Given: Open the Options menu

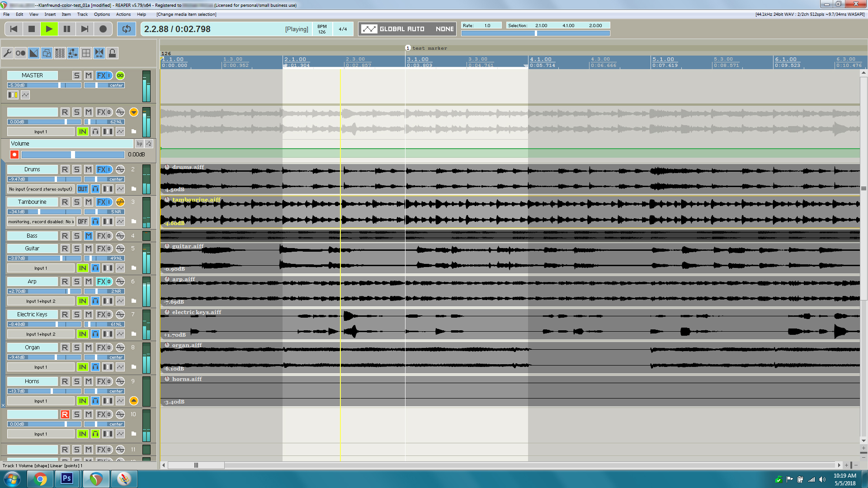Looking at the screenshot, I should 102,14.
